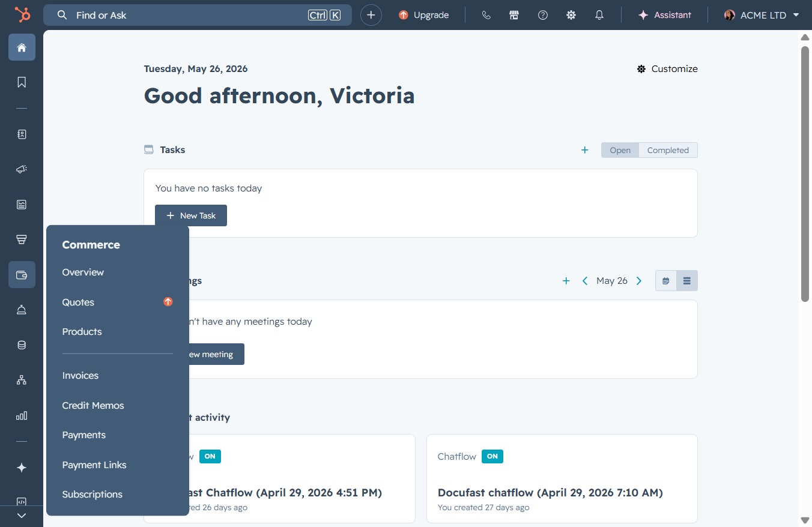Click the "Good afternoon, Victoria" heading
This screenshot has height=527, width=812.
click(x=279, y=96)
